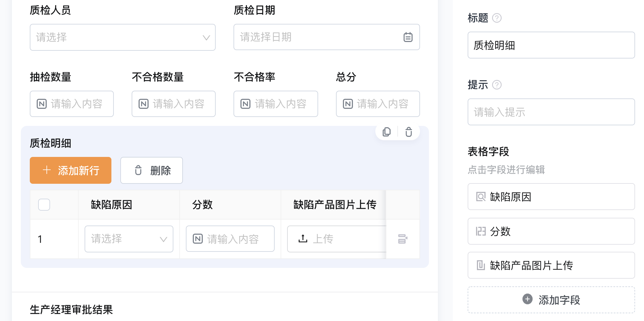
Task: Select 缺陷产品图片上传 field in the list
Action: pyautogui.click(x=551, y=265)
